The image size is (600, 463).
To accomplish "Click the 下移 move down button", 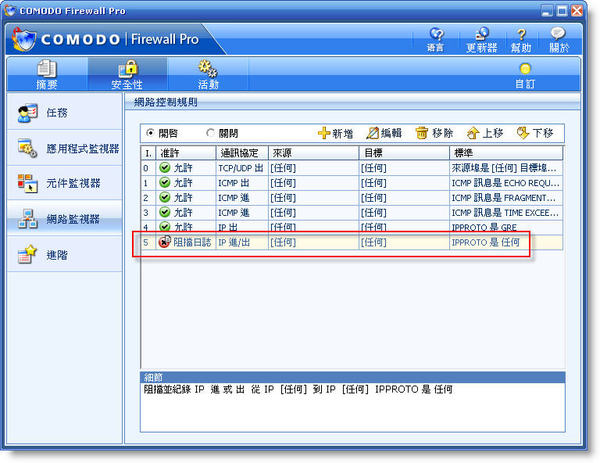I will [x=535, y=133].
